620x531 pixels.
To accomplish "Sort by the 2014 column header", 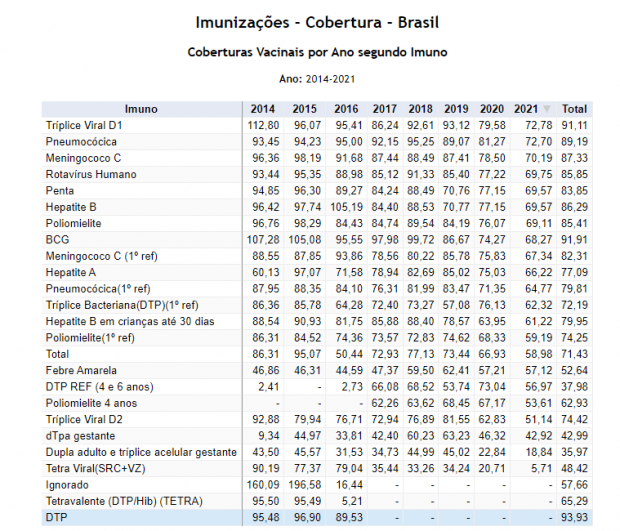I will [263, 109].
